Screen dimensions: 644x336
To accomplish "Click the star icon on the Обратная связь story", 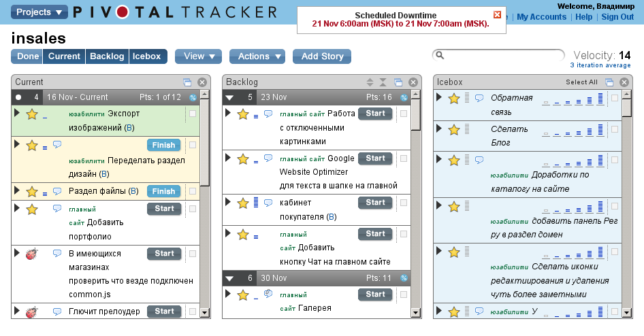I will 454,99.
